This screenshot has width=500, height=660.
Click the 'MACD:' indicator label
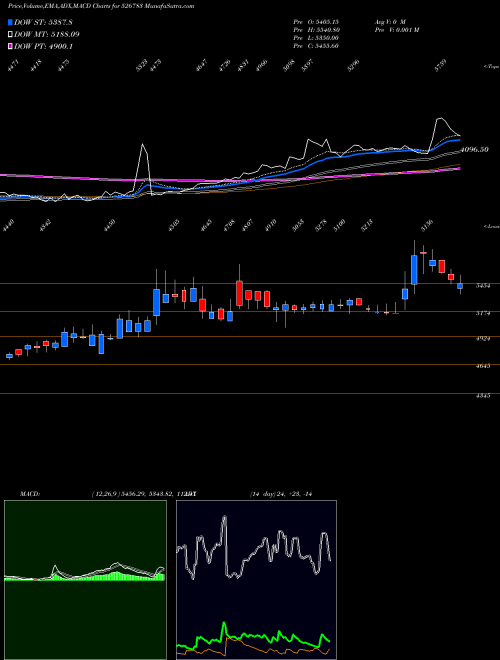(30, 494)
